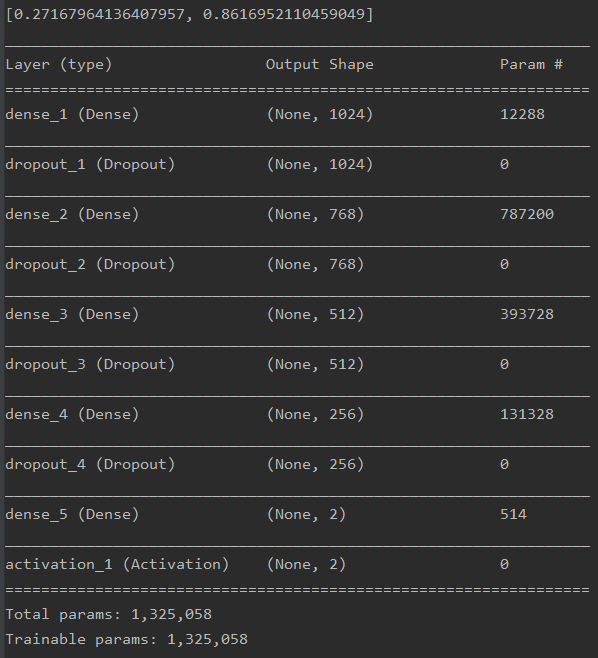Click output shape of dense_1 row
Screen dimensions: 598x658
(x=320, y=115)
